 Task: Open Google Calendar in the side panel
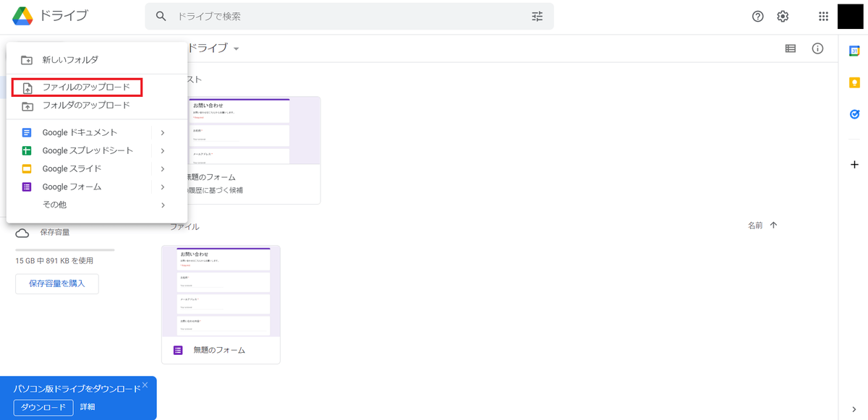tap(854, 50)
